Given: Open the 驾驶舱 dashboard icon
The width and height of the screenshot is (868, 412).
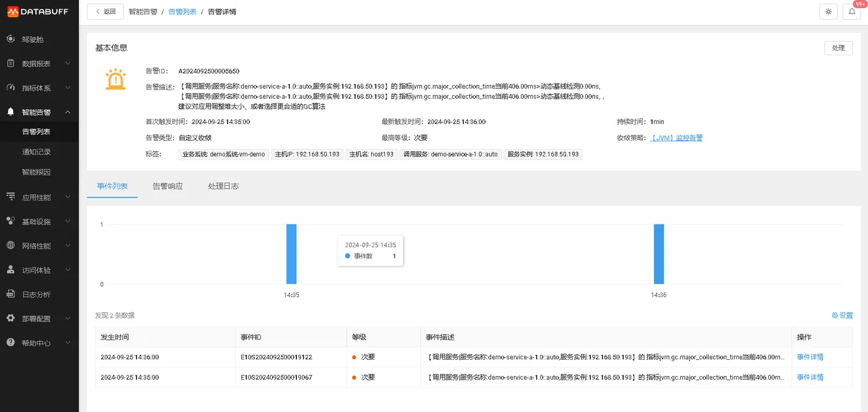Looking at the screenshot, I should 11,39.
